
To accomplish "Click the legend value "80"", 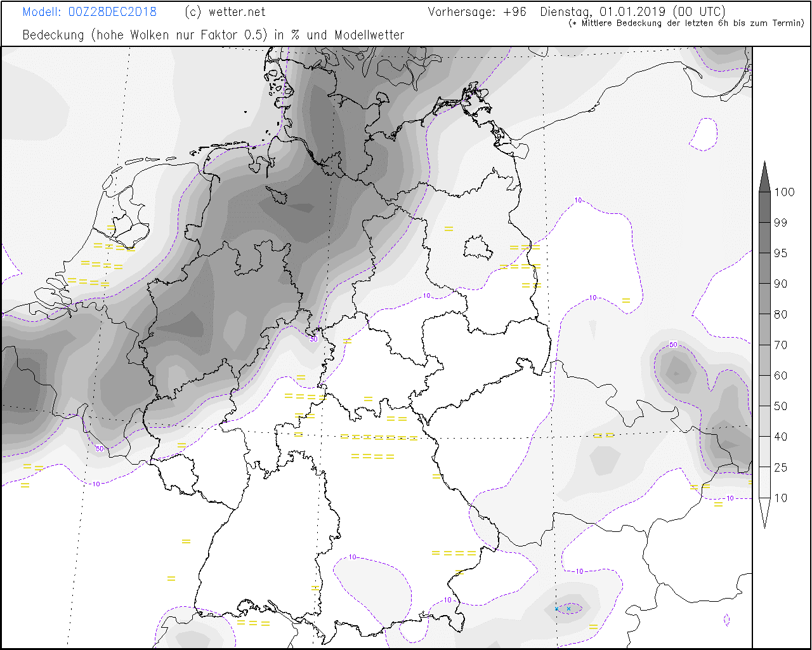I will 781,314.
